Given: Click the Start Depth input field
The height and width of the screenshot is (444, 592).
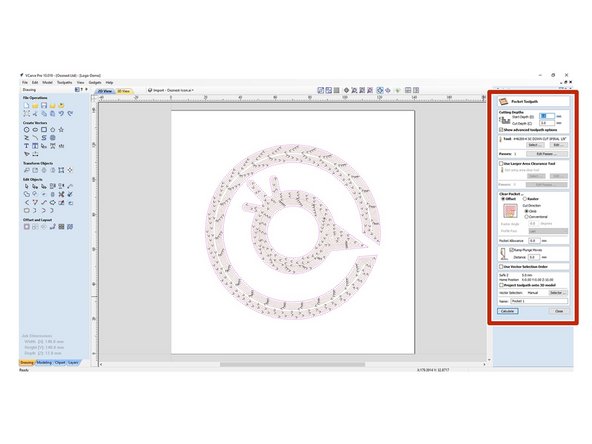Looking at the screenshot, I should [547, 117].
